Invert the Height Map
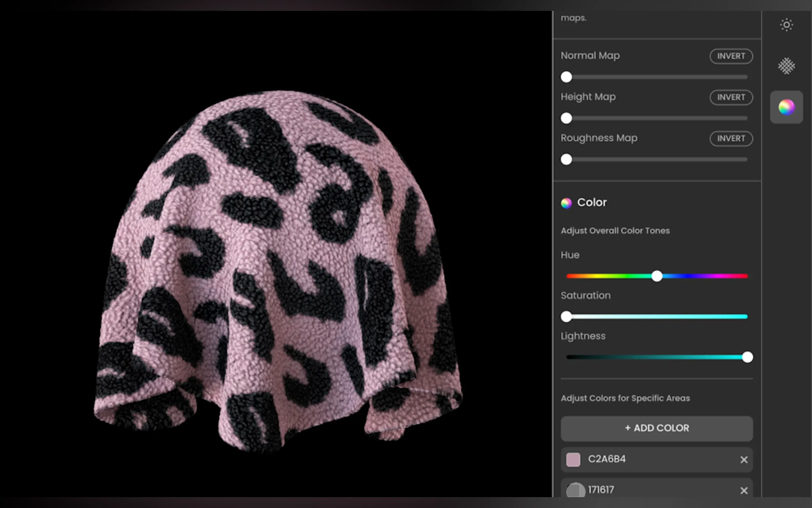Screen dimensions: 812x508 [731, 98]
